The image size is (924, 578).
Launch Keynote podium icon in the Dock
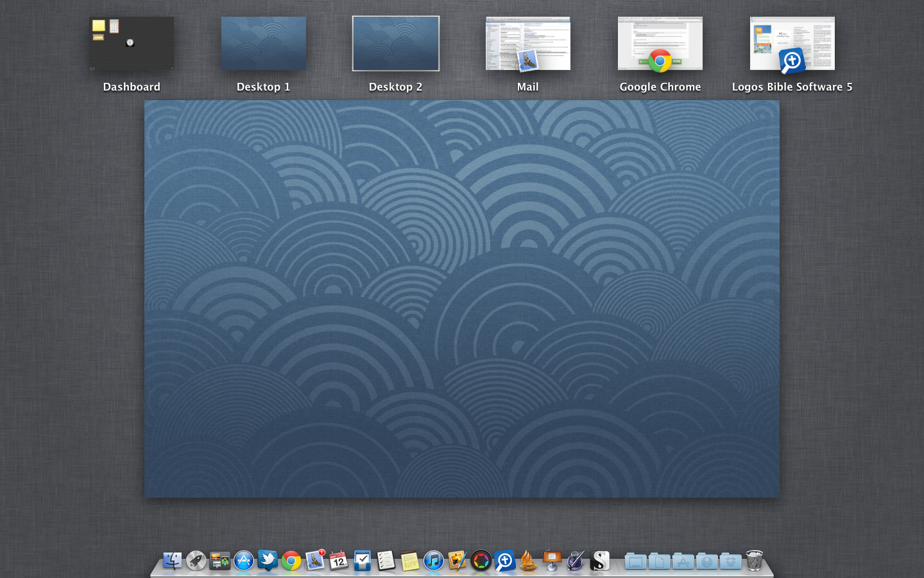pyautogui.click(x=552, y=561)
